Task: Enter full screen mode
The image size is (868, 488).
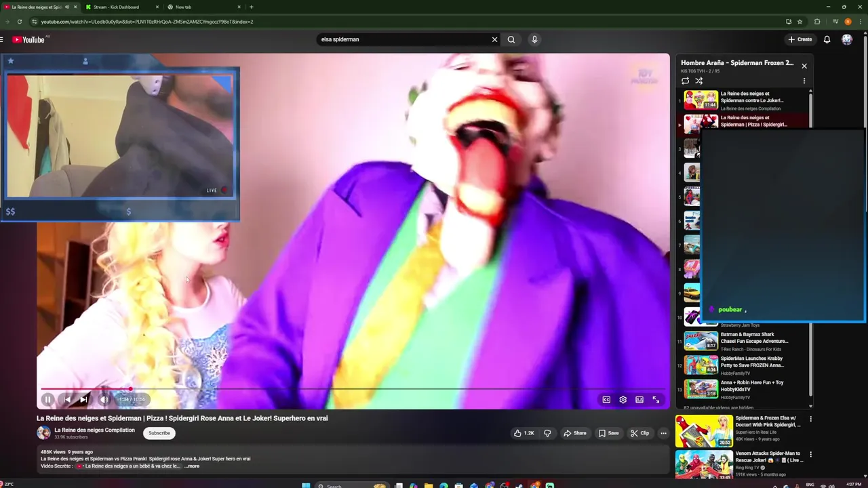Action: [x=656, y=400]
